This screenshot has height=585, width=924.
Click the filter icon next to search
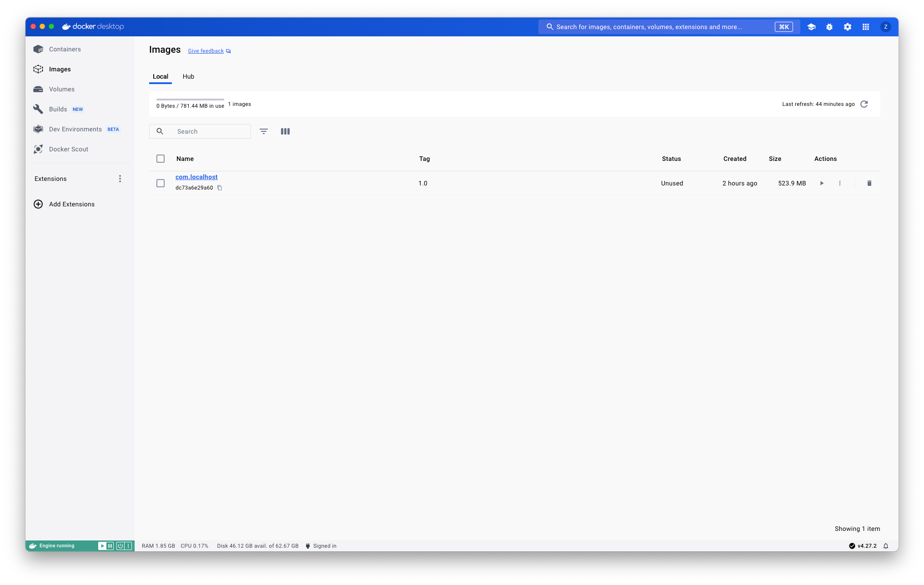(x=264, y=131)
